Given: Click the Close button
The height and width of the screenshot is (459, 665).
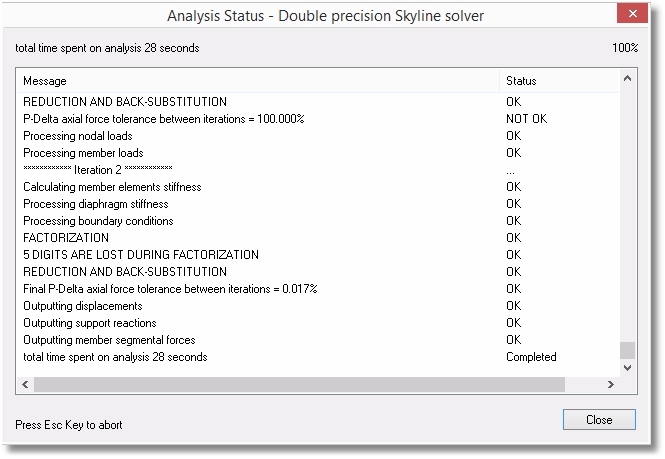Looking at the screenshot, I should pyautogui.click(x=599, y=420).
